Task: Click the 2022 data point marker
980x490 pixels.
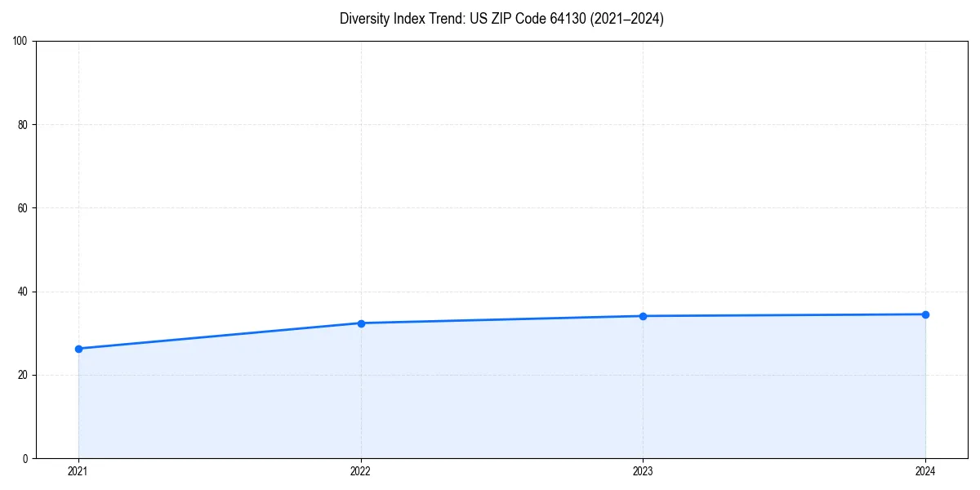Action: pos(361,323)
